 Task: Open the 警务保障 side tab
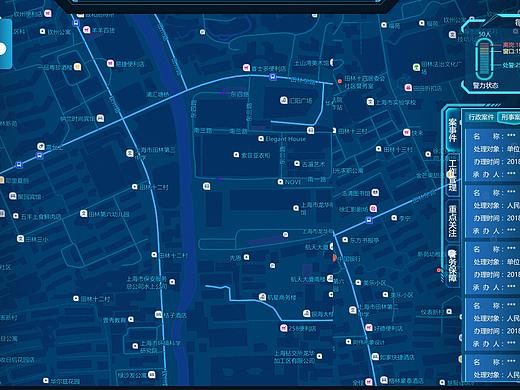452,266
